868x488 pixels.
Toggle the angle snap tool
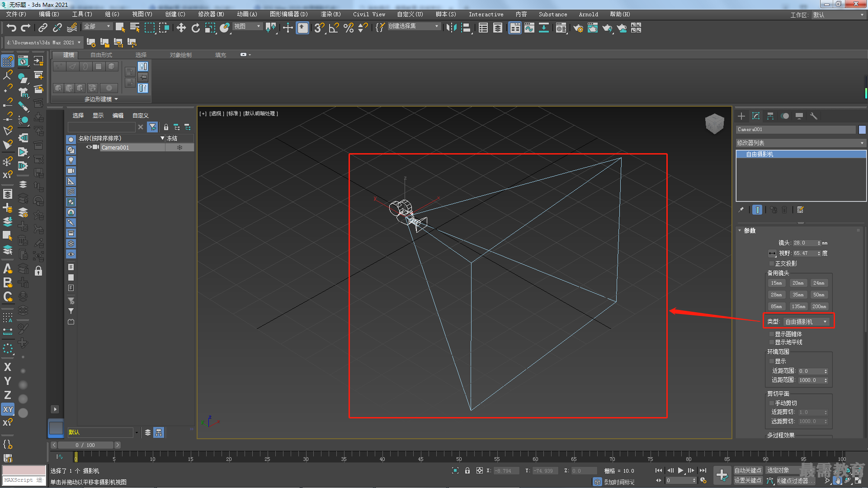(334, 28)
